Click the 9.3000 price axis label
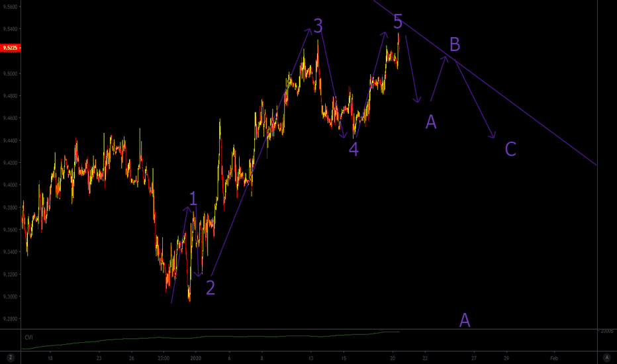617x364 pixels. coord(10,296)
